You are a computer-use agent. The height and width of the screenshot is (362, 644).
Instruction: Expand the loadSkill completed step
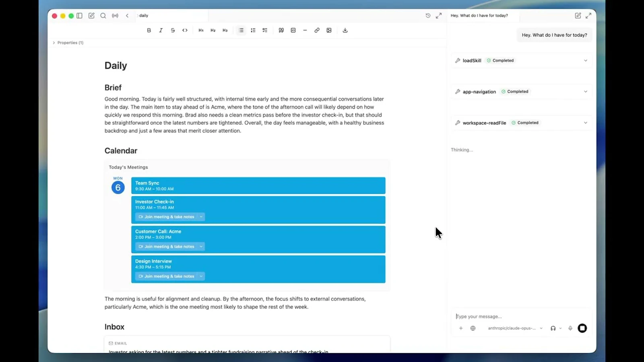point(586,60)
